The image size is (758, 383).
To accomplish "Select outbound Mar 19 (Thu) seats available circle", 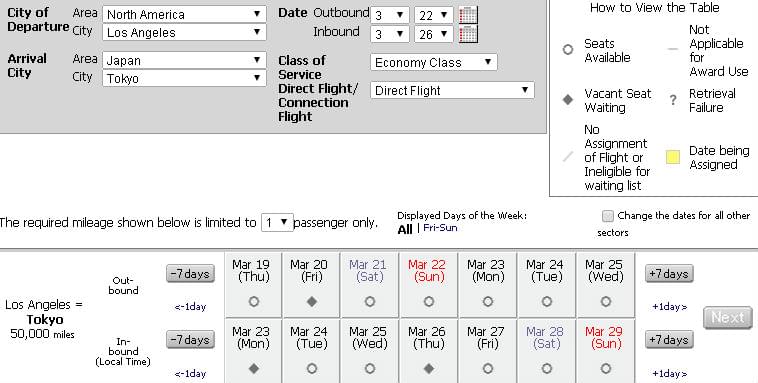I will click(253, 302).
